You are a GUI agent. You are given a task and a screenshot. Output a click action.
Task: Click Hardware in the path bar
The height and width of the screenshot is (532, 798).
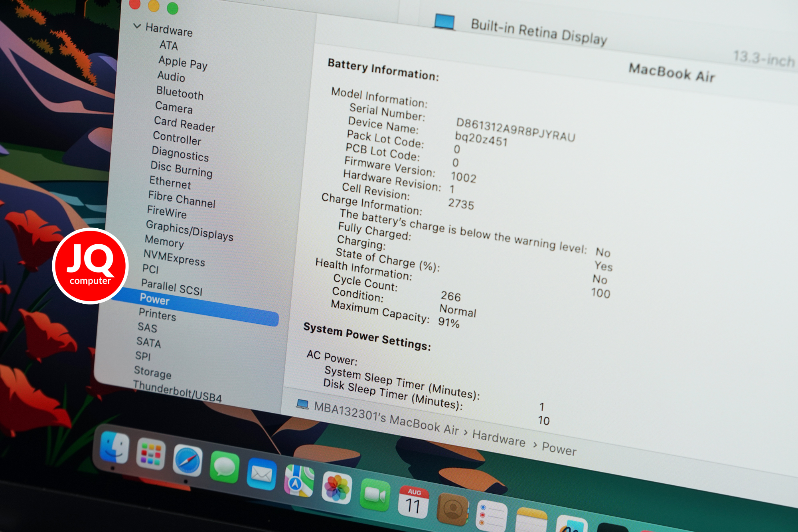point(499,438)
